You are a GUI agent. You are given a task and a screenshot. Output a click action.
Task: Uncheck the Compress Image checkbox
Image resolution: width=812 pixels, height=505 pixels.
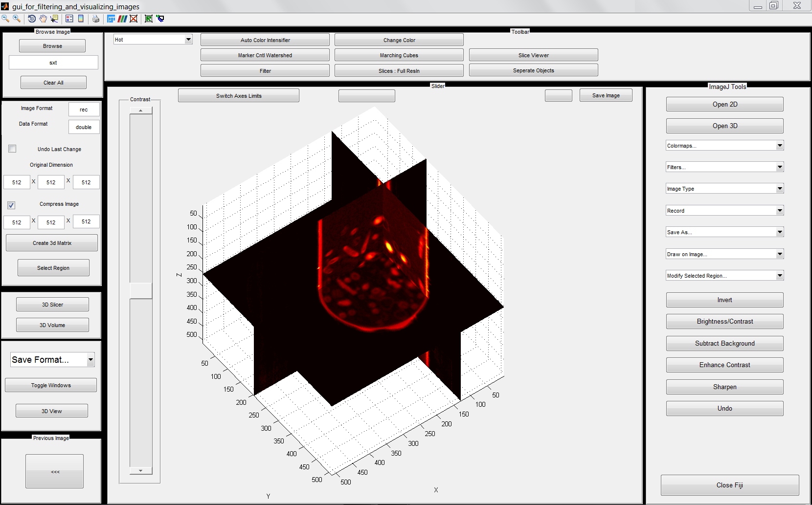(x=11, y=205)
